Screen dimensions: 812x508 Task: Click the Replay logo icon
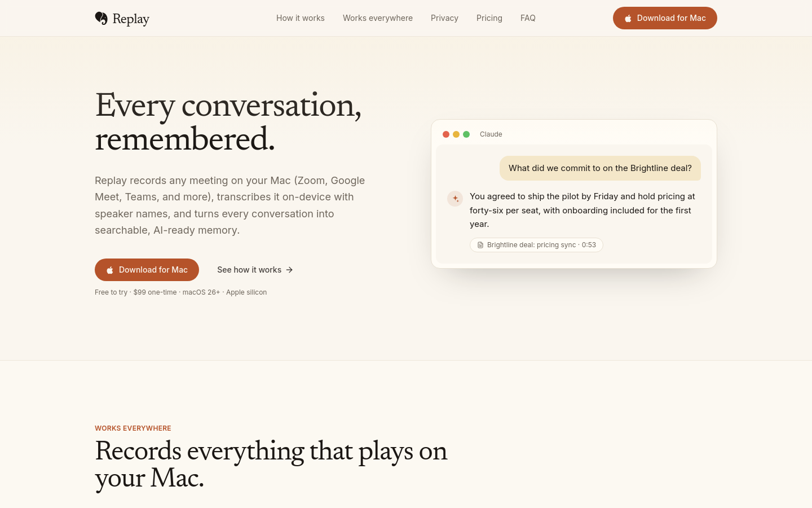[x=101, y=18]
